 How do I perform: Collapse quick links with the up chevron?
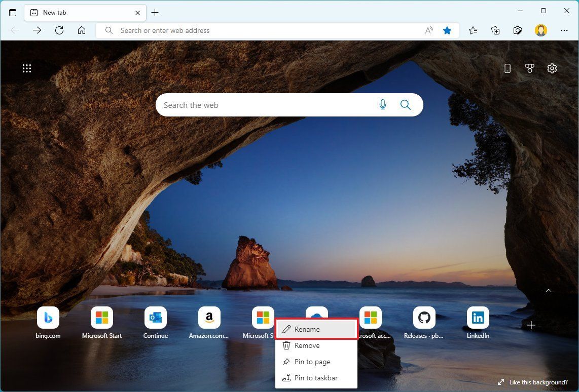(548, 291)
